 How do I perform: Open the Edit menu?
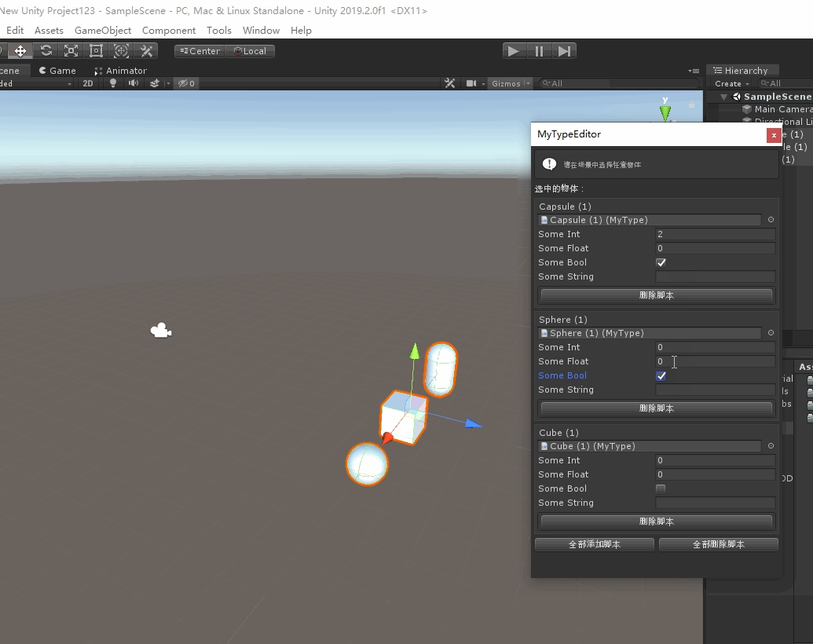[15, 30]
